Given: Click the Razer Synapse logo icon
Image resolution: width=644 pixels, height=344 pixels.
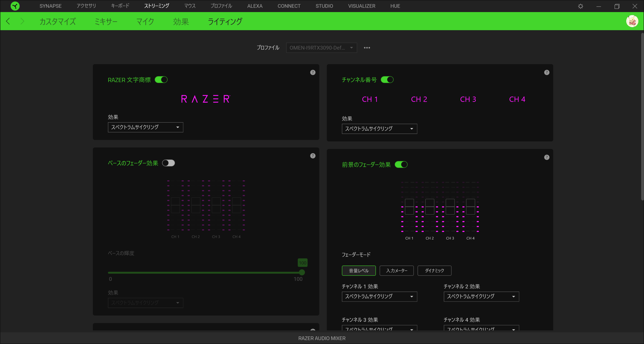Looking at the screenshot, I should pos(15,6).
